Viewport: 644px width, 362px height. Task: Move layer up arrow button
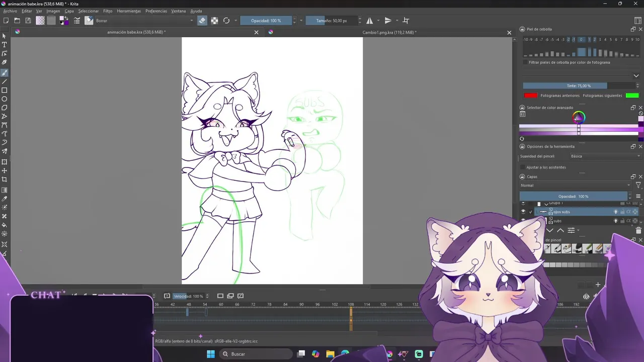(560, 230)
